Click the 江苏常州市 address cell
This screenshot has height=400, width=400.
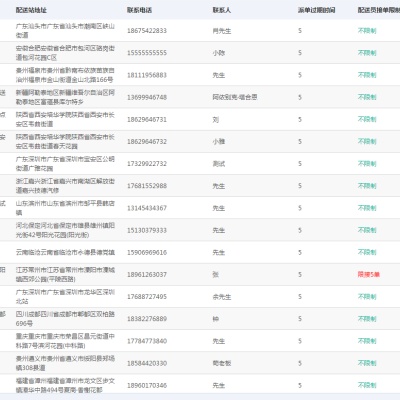[x=65, y=275]
